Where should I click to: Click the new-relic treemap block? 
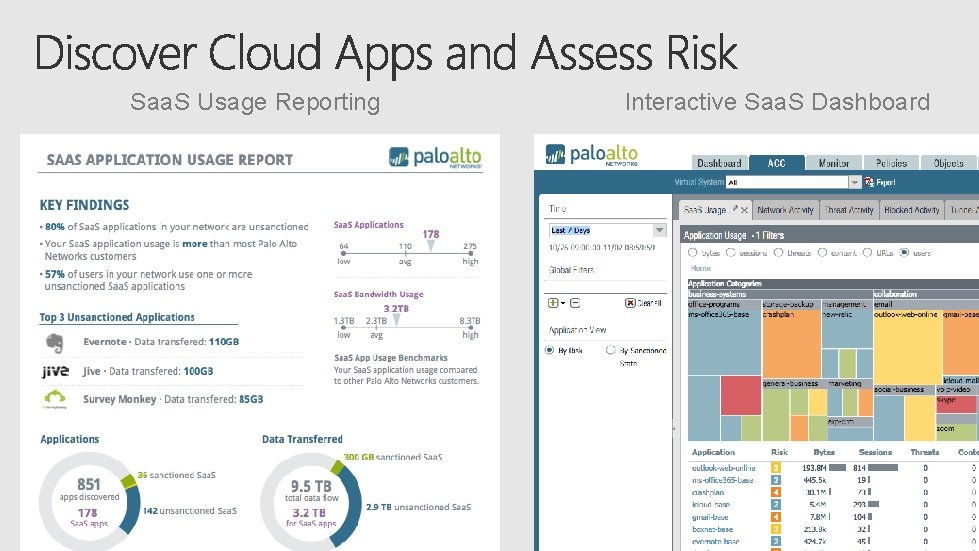click(x=847, y=328)
